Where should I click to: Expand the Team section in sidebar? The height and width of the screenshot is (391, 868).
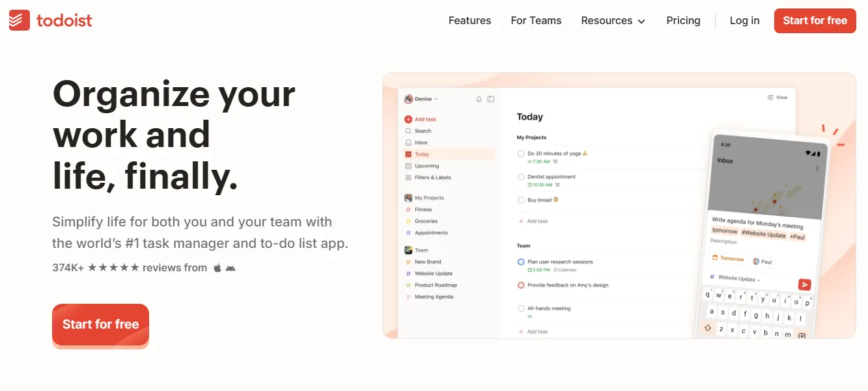click(417, 250)
